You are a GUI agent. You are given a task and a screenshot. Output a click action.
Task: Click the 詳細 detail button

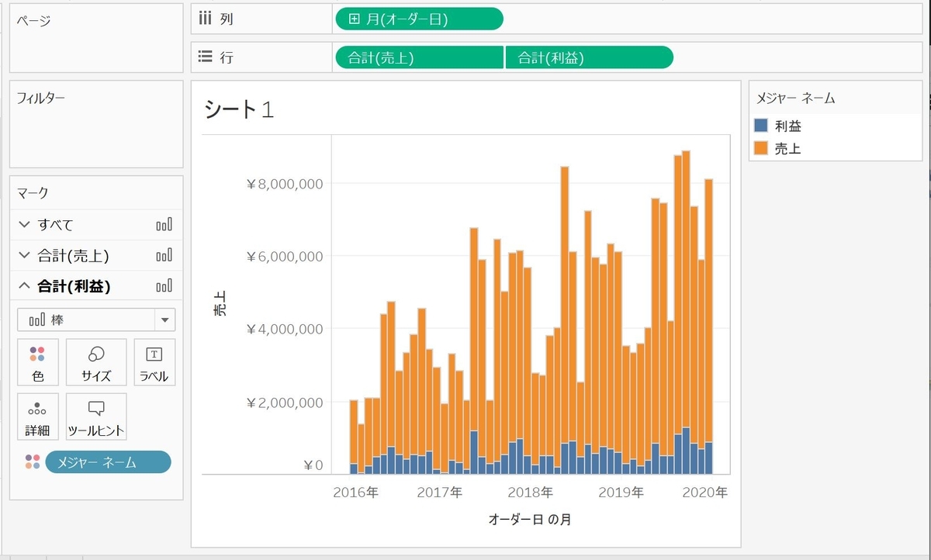point(37,417)
